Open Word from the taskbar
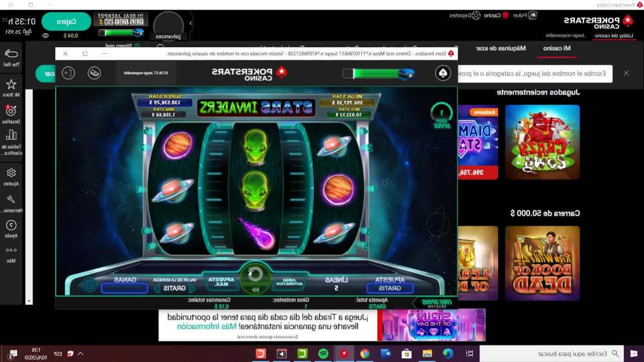Viewport: 644px width, 362px height. click(x=386, y=353)
